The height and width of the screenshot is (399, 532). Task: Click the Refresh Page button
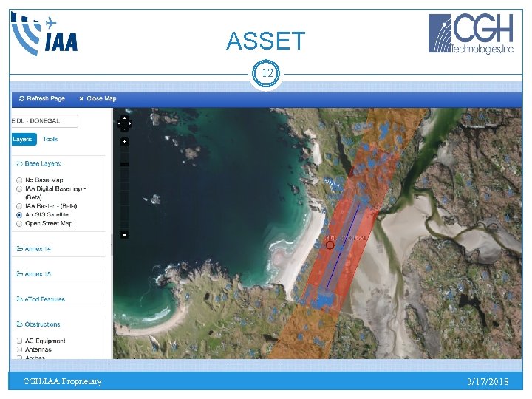click(41, 98)
